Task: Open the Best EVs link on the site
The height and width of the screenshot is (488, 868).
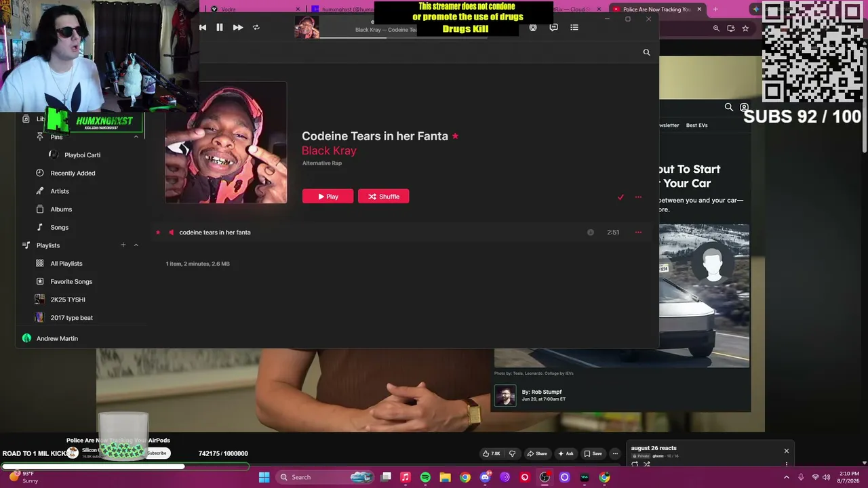Action: (696, 125)
